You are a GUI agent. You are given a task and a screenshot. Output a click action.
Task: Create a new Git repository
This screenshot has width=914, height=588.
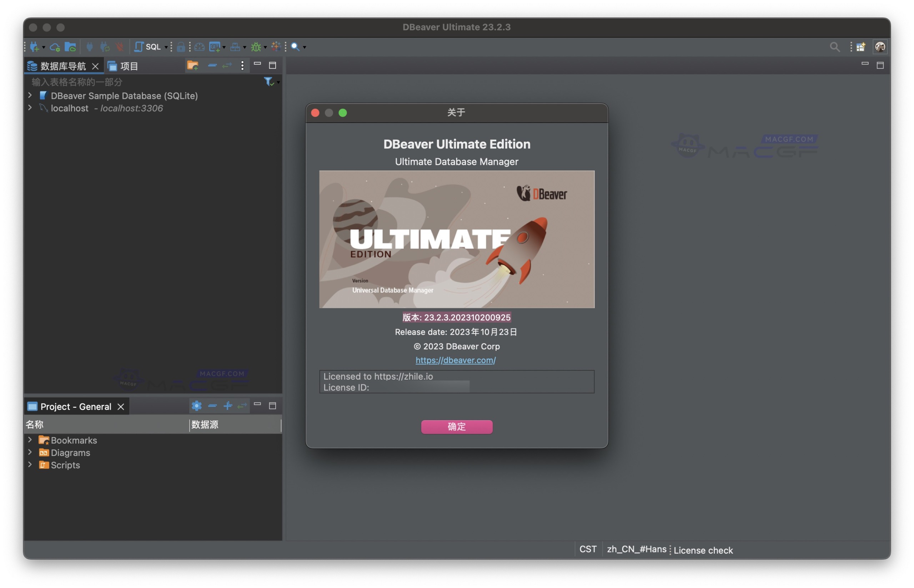pos(215,47)
